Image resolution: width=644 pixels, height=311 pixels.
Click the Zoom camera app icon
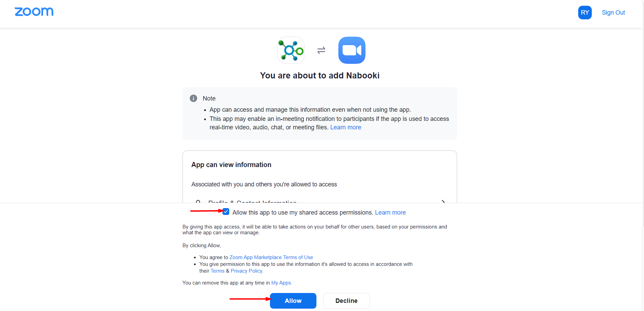click(x=352, y=50)
